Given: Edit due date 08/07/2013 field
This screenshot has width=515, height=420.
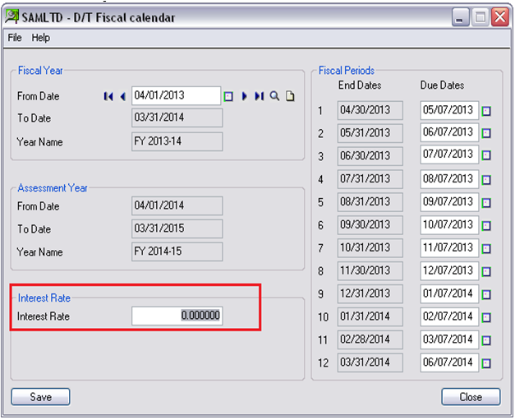Looking at the screenshot, I should point(449,179).
